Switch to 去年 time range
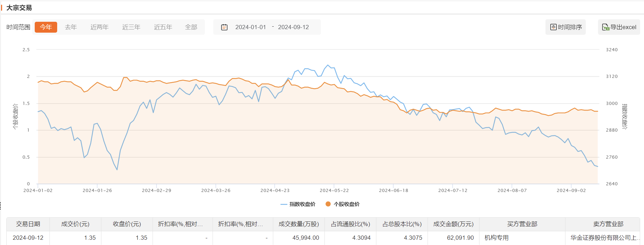Image resolution: width=644 pixels, height=245 pixels. pos(71,27)
